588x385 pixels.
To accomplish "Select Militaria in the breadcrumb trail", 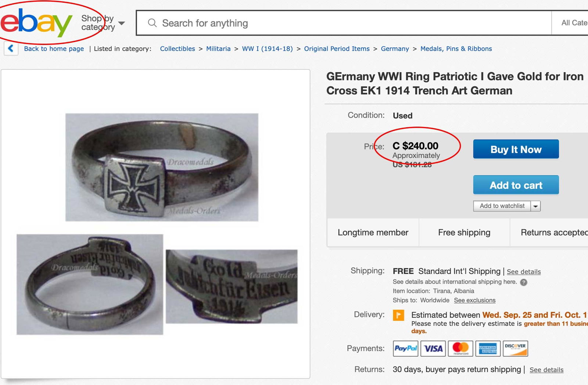I will click(x=218, y=48).
